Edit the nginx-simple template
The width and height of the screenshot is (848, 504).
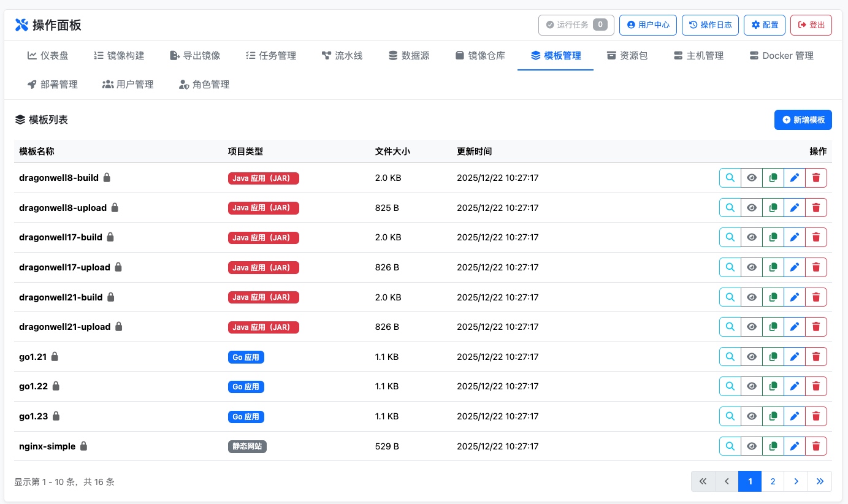(795, 446)
